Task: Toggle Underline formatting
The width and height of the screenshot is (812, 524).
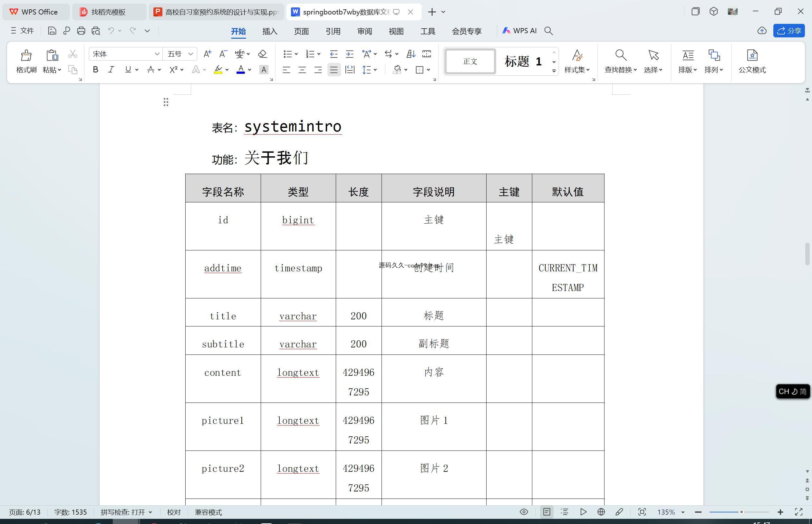Action: [128, 70]
